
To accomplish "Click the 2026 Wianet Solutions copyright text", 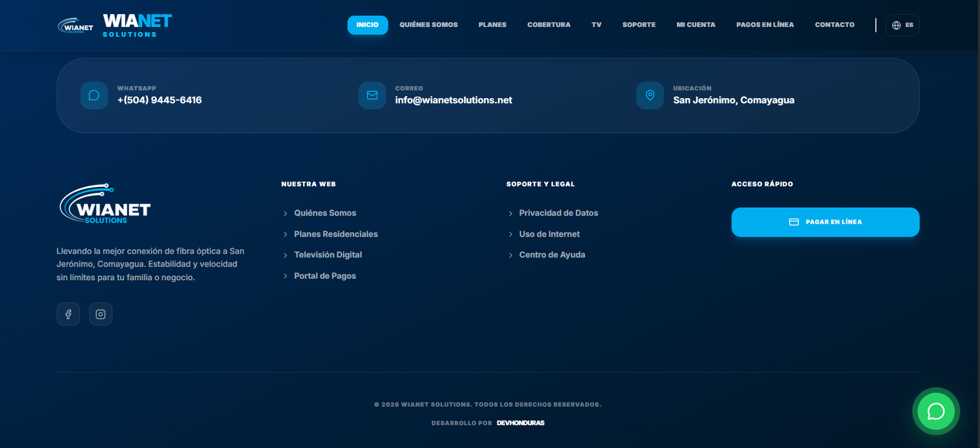I will click(x=488, y=404).
